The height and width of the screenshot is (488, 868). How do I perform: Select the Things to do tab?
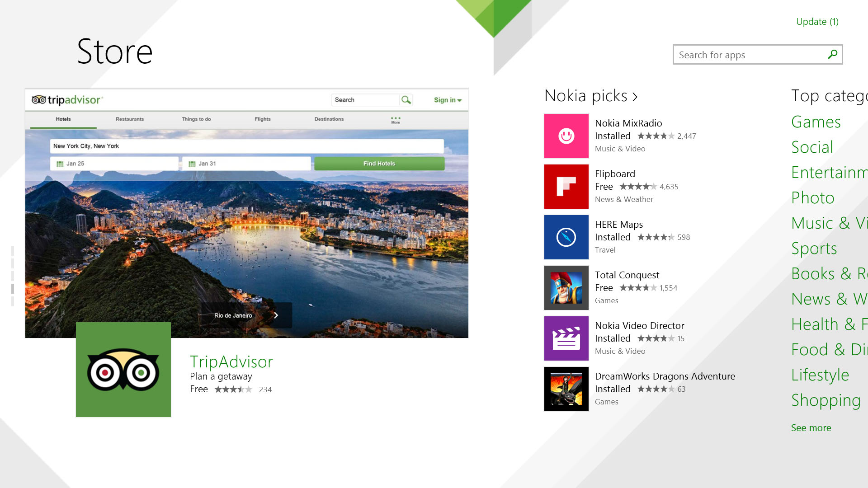196,119
